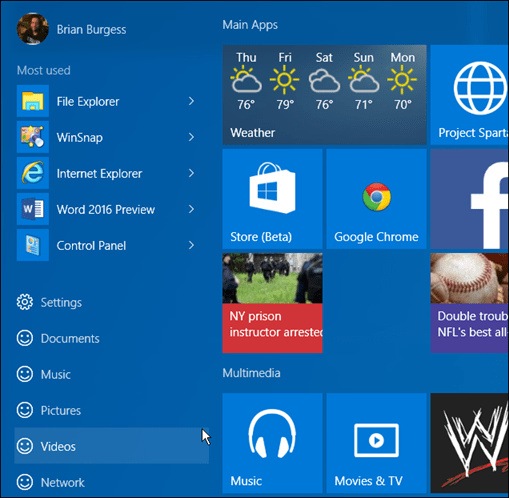This screenshot has height=498, width=509.
Task: Open the Documents folder link
Action: [70, 339]
